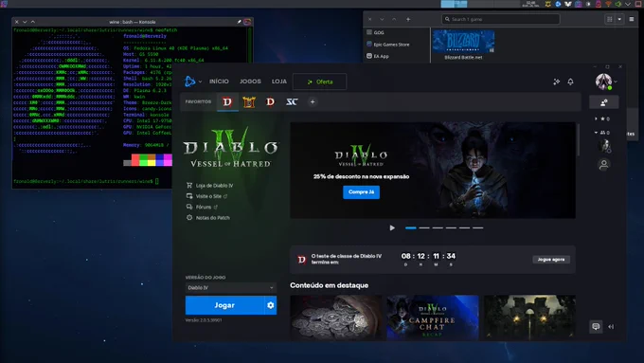The height and width of the screenshot is (363, 644).
Task: Click the Jogue agora button
Action: pos(551,260)
